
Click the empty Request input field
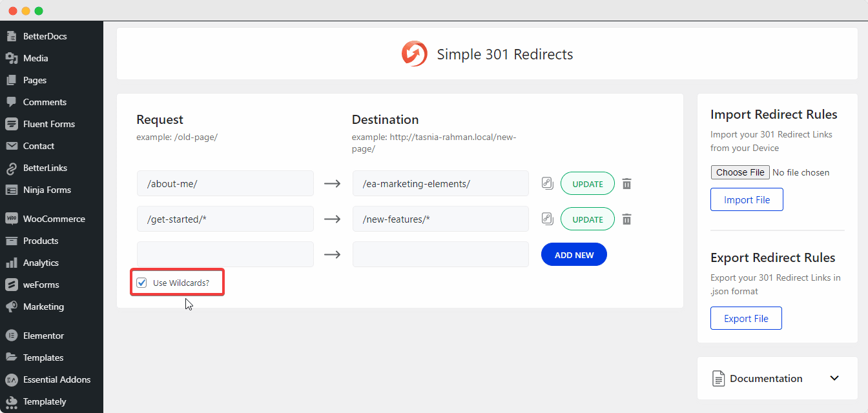point(225,254)
